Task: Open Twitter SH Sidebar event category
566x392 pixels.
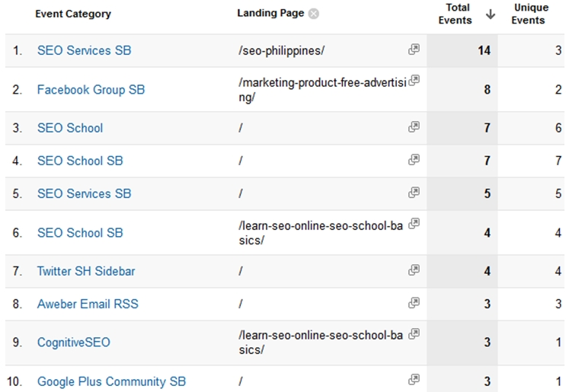Action: 86,271
